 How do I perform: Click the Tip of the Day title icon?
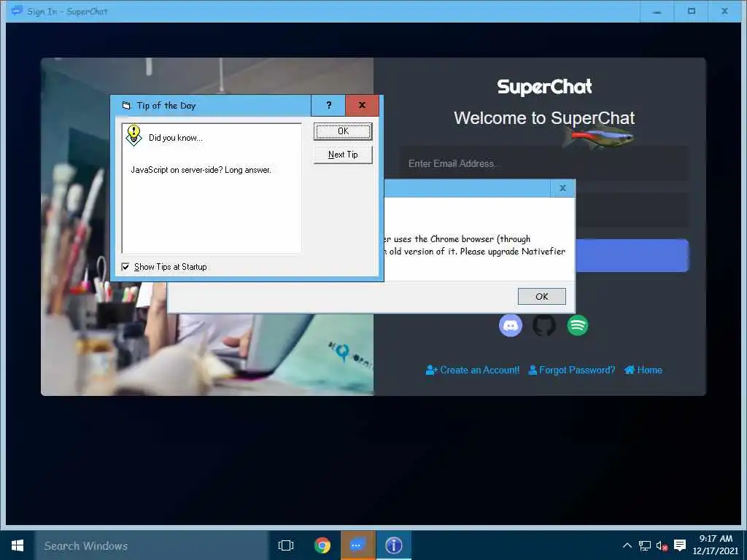click(126, 106)
